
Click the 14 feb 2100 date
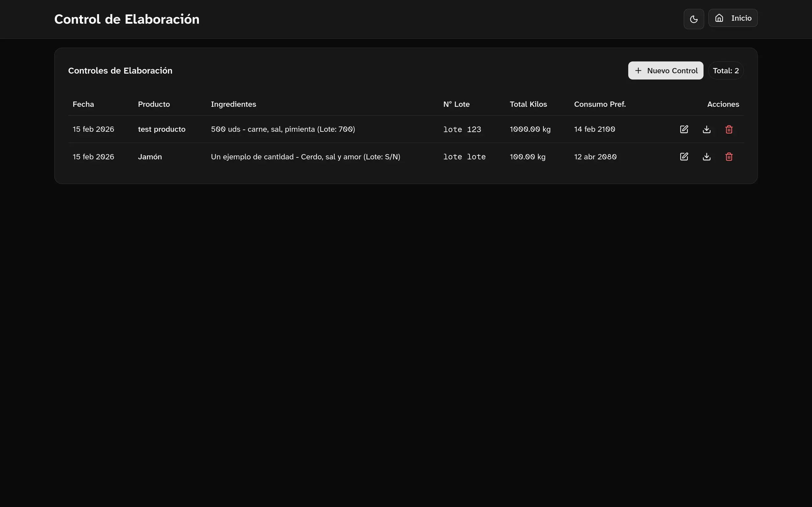[x=594, y=129]
